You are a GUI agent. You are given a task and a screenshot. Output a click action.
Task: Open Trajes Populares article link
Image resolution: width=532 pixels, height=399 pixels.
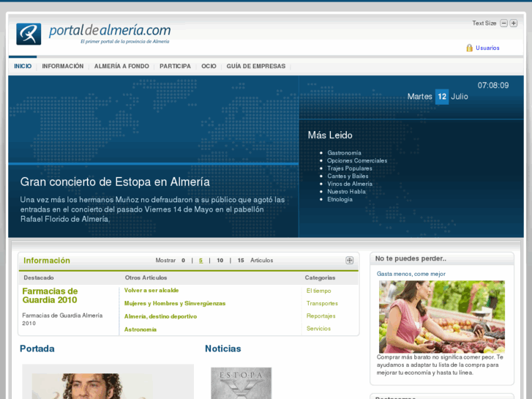(x=350, y=168)
